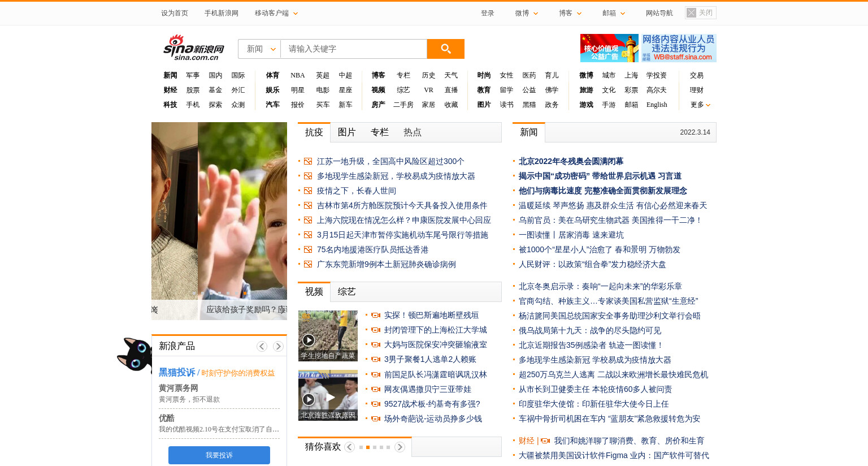Image resolution: width=868 pixels, height=466 pixels.
Task: Click 设为首页 link
Action: tap(175, 13)
